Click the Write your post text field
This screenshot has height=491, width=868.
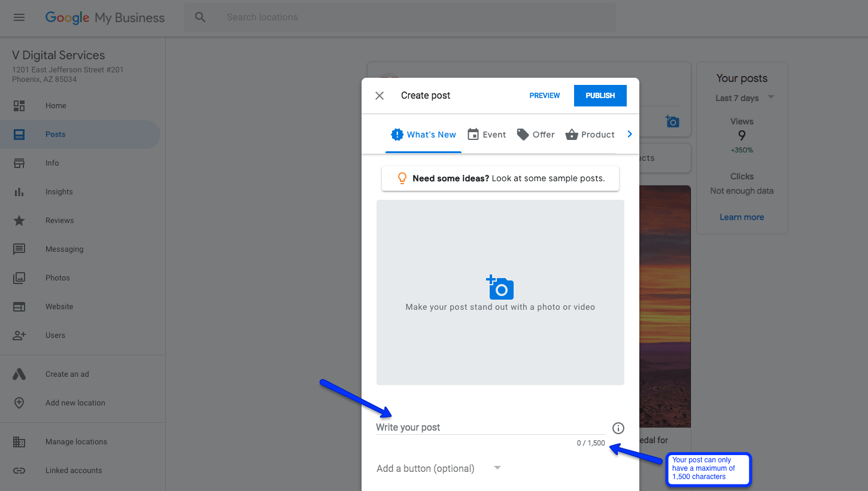click(x=490, y=428)
